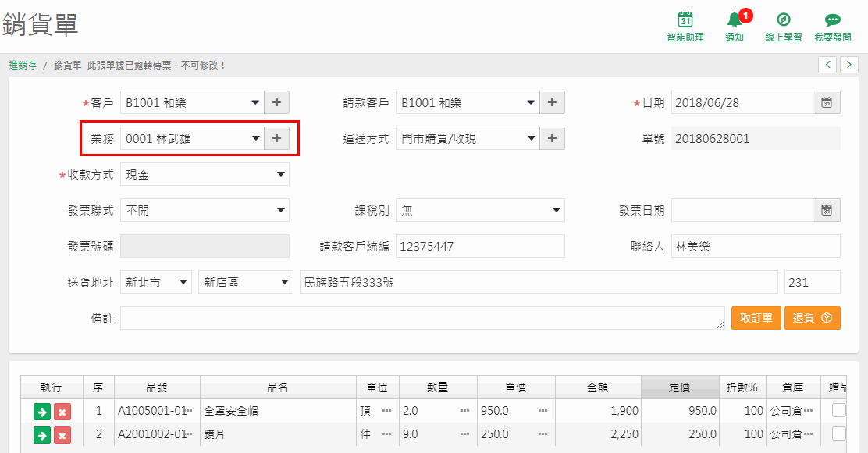Go to previous record arrow
Screen dimensions: 868x453
click(827, 65)
